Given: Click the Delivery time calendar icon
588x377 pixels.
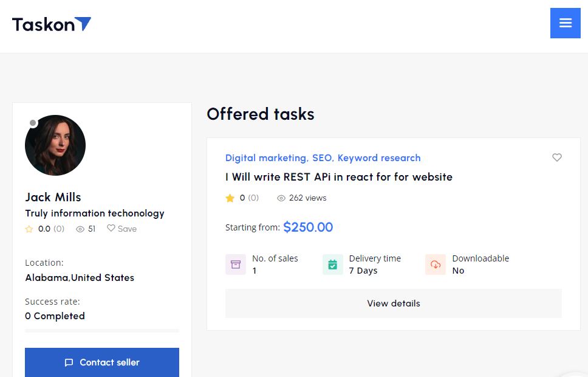Looking at the screenshot, I should click(333, 265).
